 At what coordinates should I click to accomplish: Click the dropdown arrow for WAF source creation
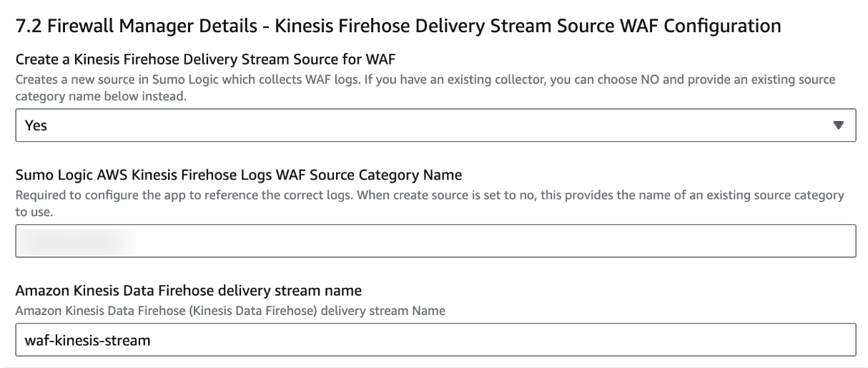coord(838,125)
